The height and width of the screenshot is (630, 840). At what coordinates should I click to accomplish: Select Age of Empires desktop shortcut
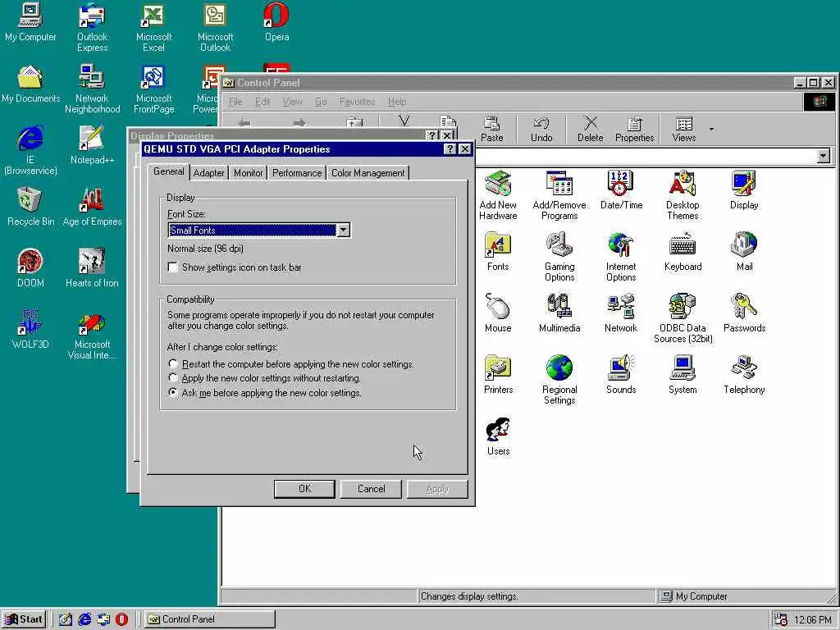92,207
